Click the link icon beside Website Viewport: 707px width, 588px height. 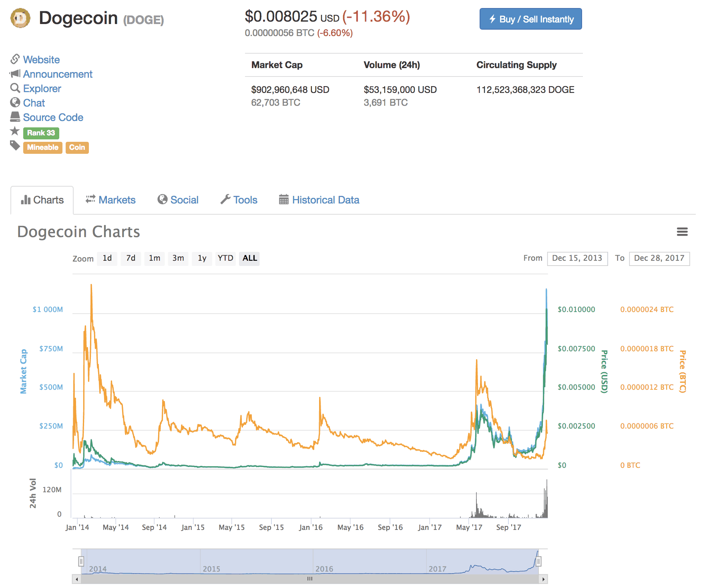pyautogui.click(x=15, y=59)
